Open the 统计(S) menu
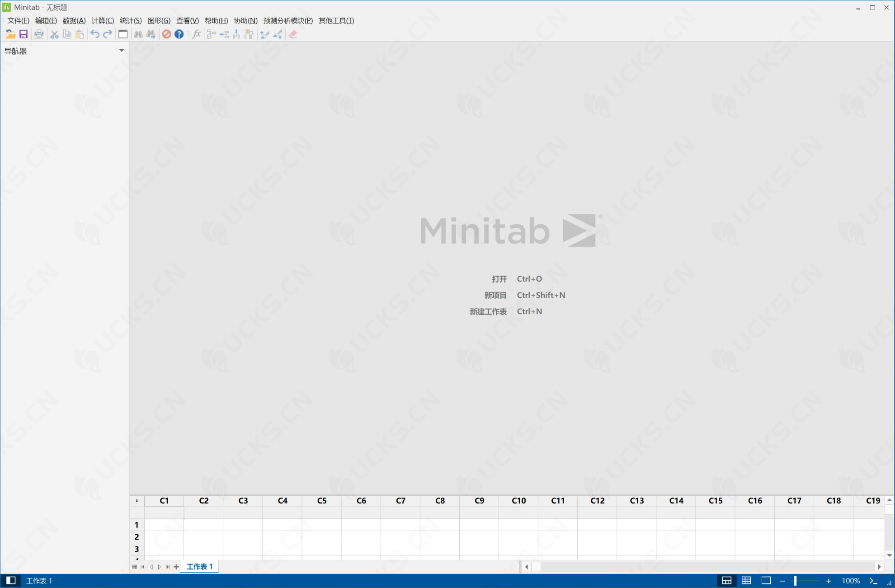 (131, 21)
